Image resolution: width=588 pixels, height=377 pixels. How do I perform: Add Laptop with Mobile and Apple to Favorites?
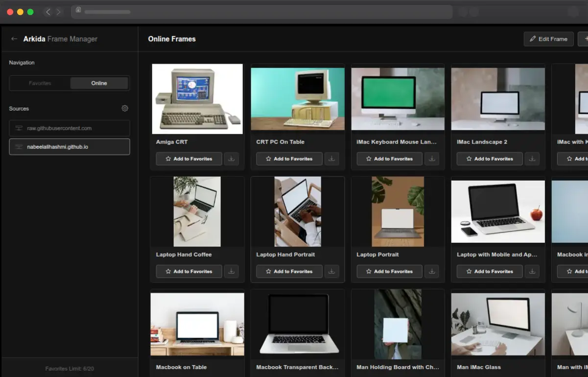[x=490, y=271]
